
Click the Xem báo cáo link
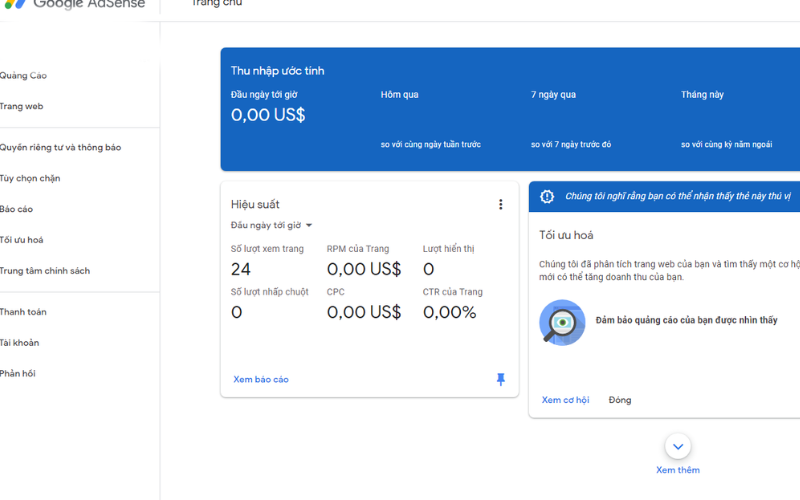coord(261,380)
